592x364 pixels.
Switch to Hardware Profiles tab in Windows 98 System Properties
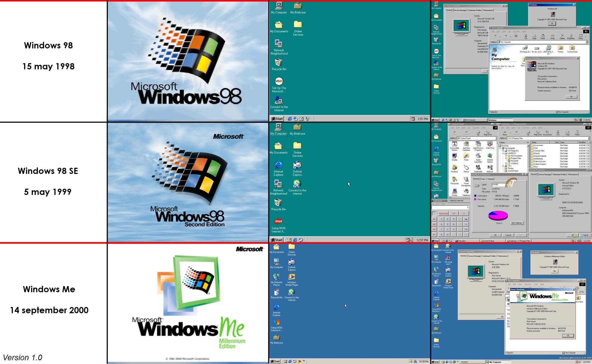tap(475, 10)
